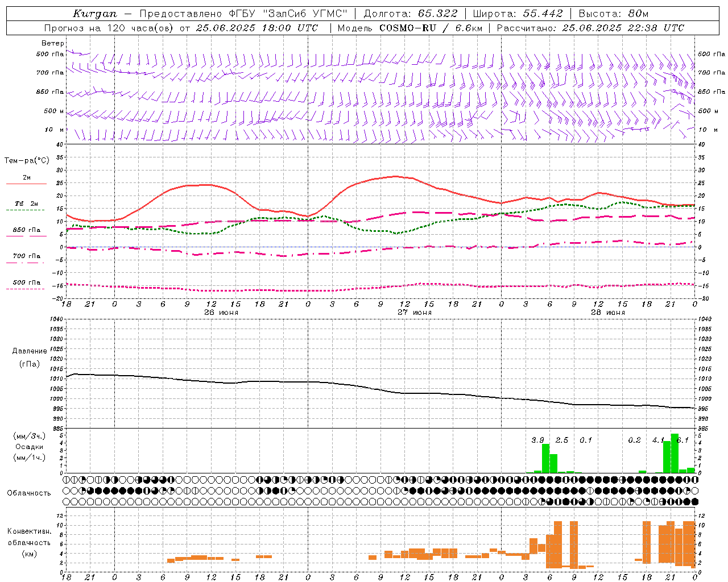Click the black pressure curve line
The height and width of the screenshot is (582, 728).
pyautogui.click(x=380, y=390)
